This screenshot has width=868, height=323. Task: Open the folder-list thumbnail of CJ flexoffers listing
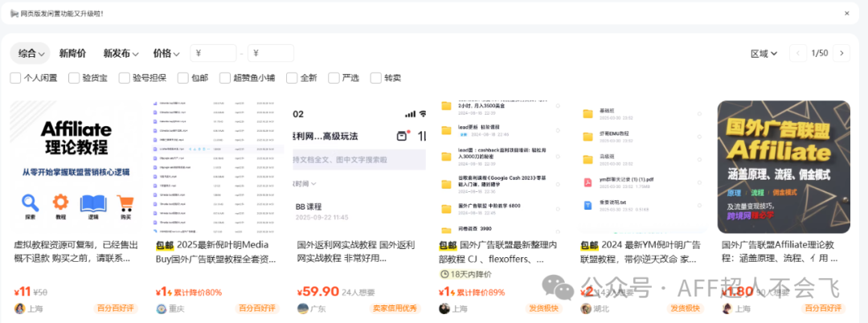point(501,167)
